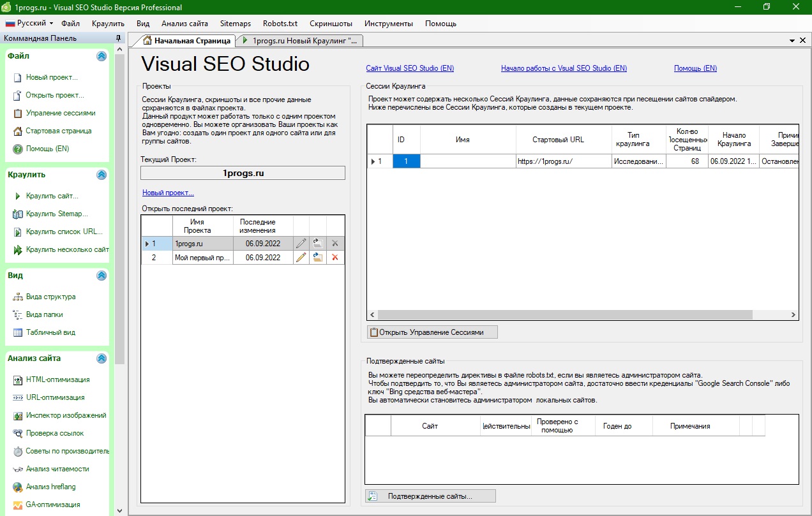Open URL-оптимизация analysis
Screen dimensions: 812x516
pos(55,397)
